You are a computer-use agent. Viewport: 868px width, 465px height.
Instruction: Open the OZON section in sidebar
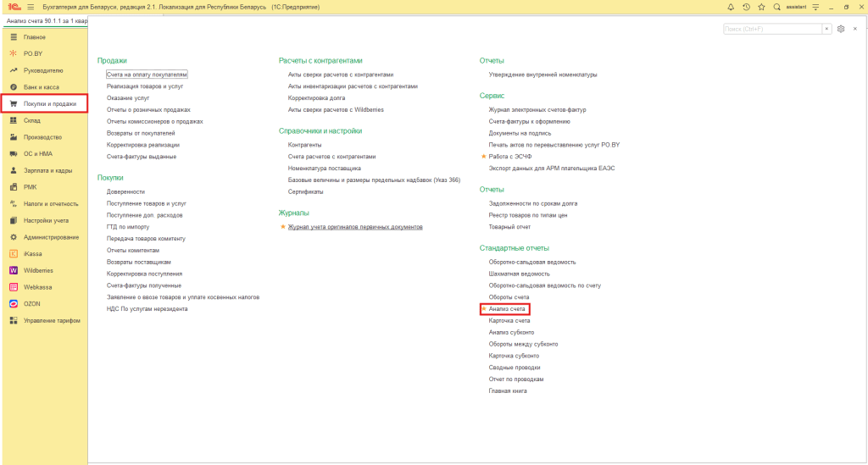tap(32, 303)
